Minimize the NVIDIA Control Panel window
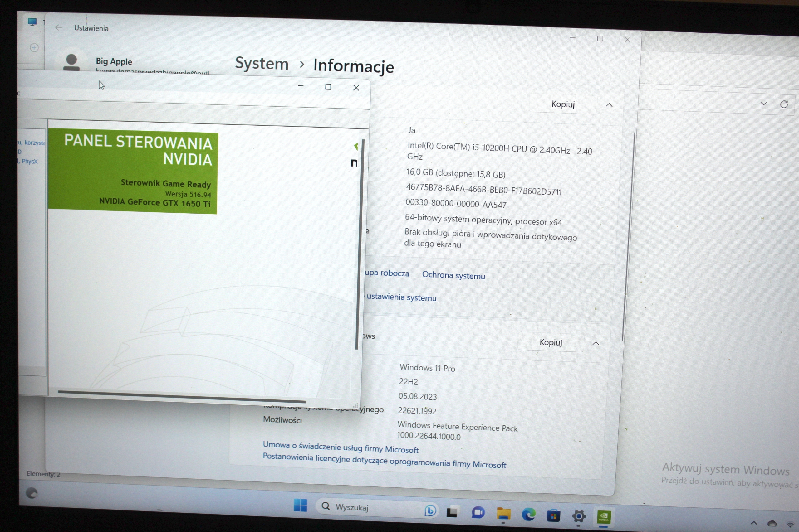Viewport: 799px width, 532px height. point(300,86)
